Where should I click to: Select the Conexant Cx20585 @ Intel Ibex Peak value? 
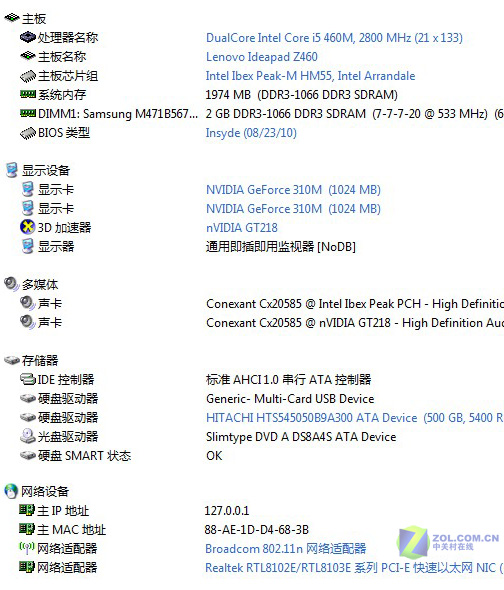(355, 304)
